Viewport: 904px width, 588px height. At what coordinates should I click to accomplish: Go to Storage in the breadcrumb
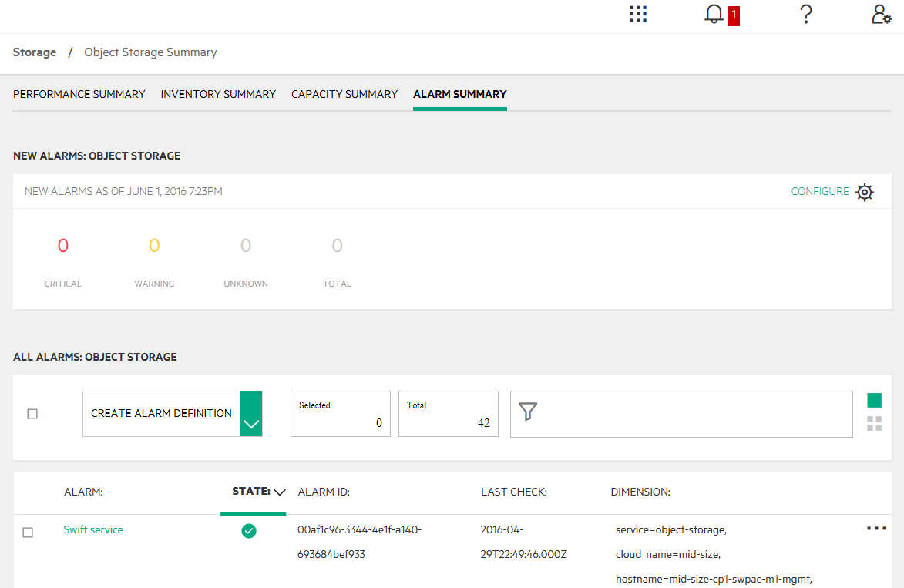click(35, 52)
